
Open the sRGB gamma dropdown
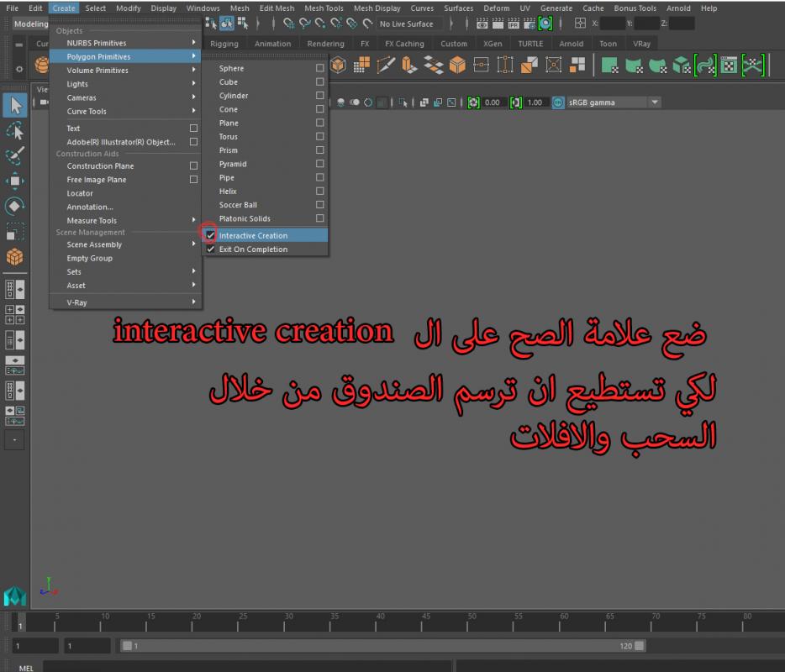[614, 102]
